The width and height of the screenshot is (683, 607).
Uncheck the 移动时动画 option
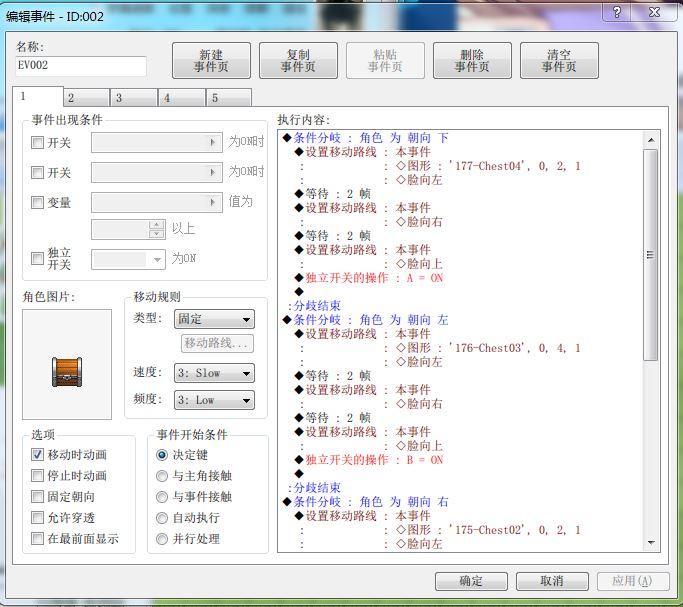[x=37, y=455]
